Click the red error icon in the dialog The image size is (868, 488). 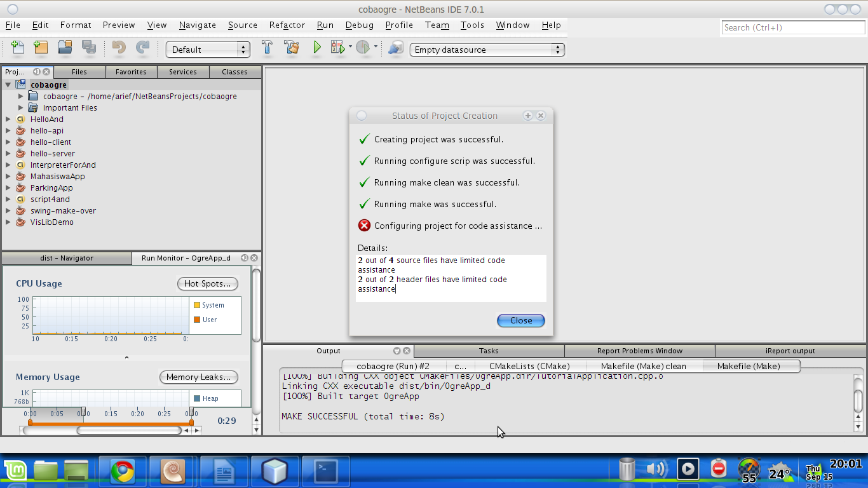(364, 226)
